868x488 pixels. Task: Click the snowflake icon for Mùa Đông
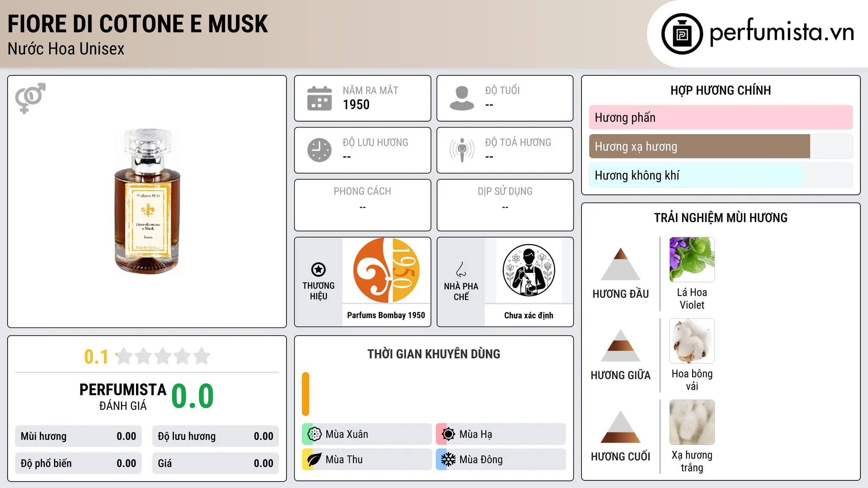pyautogui.click(x=448, y=460)
